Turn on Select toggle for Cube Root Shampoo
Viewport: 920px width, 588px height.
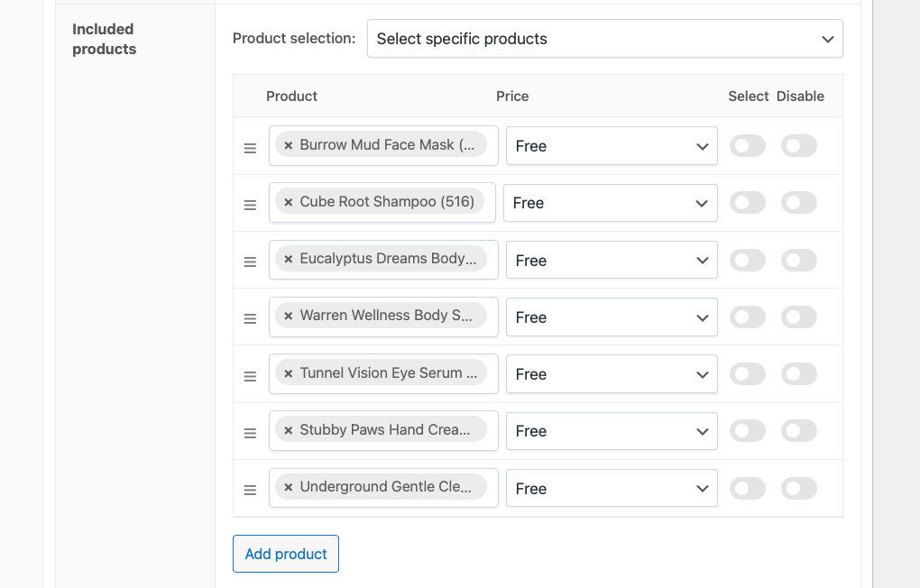(x=748, y=202)
